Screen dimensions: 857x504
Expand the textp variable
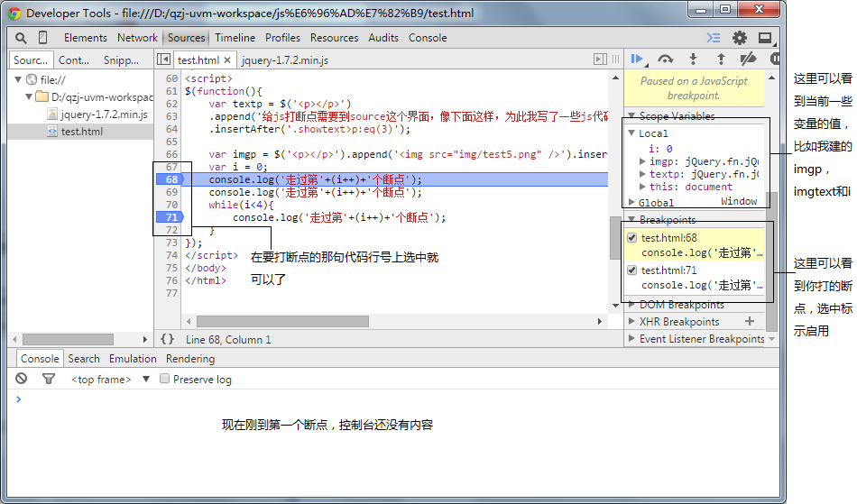pyautogui.click(x=642, y=174)
